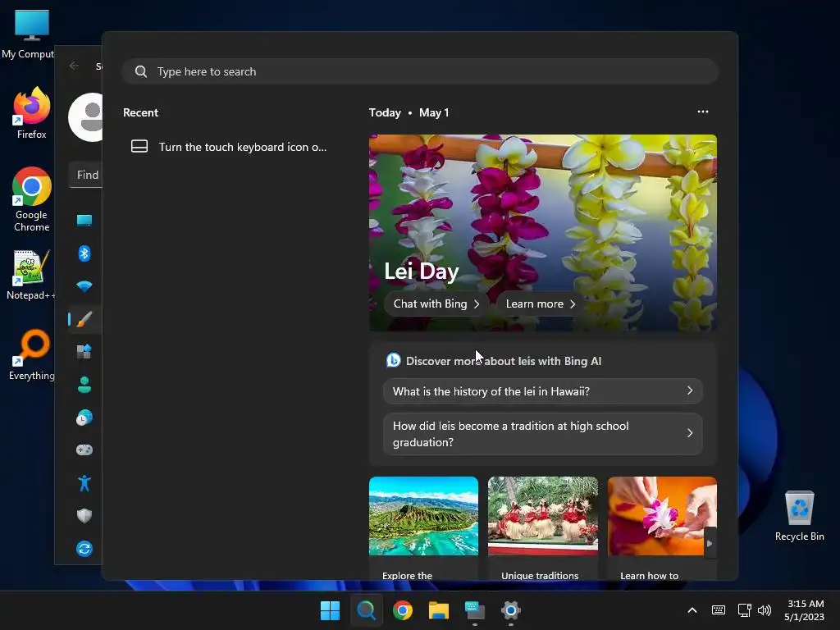Click the volume icon in system tray
The height and width of the screenshot is (630, 840).
tap(765, 610)
